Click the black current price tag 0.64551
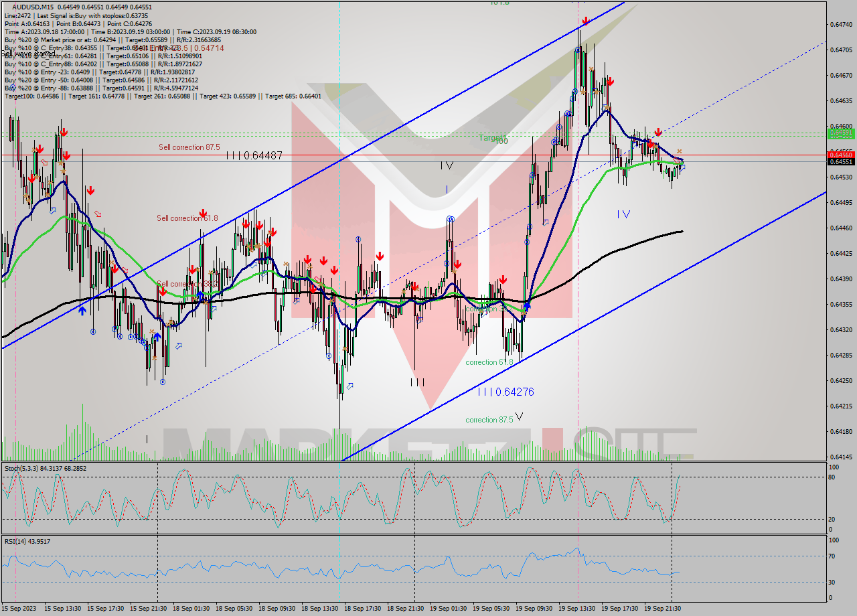 click(x=841, y=161)
